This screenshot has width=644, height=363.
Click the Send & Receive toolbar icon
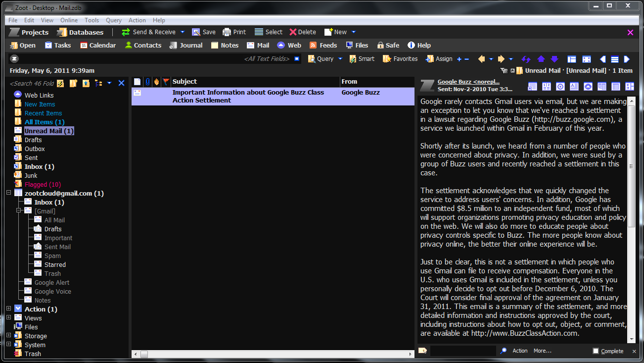tap(126, 32)
